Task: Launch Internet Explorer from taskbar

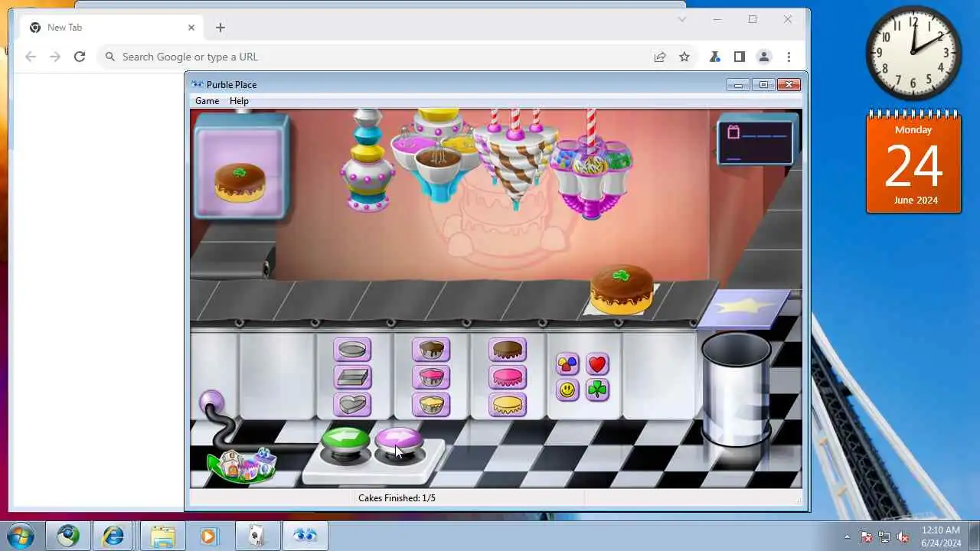Action: pyautogui.click(x=113, y=536)
